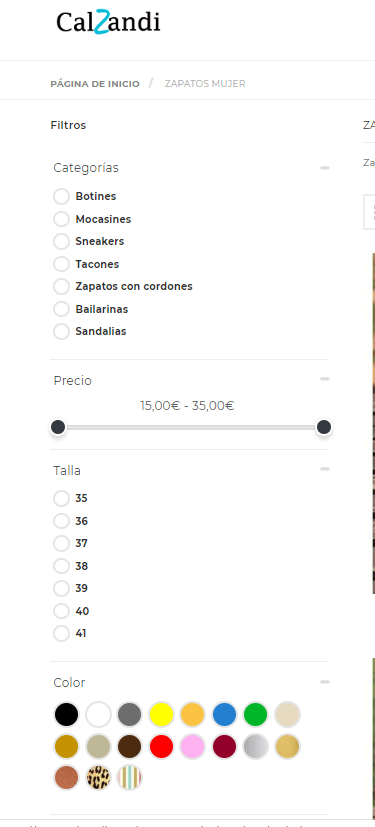Screen dimensions: 375x827
Task: Select the leopard print color swatch
Action: click(98, 777)
